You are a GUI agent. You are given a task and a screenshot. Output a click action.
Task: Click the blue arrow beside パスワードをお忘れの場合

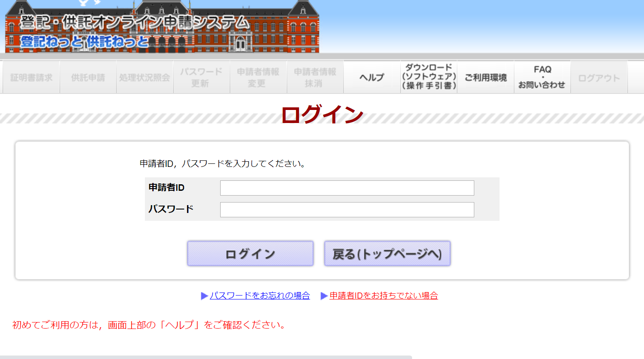tap(204, 296)
